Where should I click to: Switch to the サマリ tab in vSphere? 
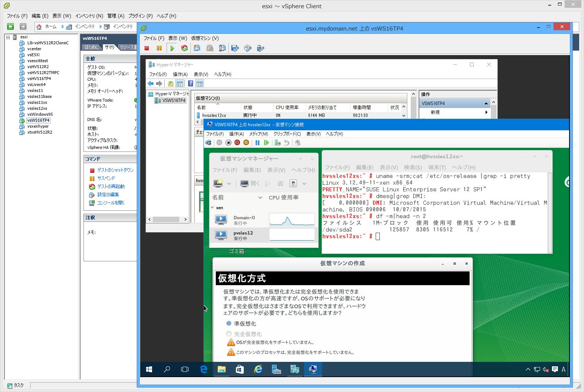110,47
